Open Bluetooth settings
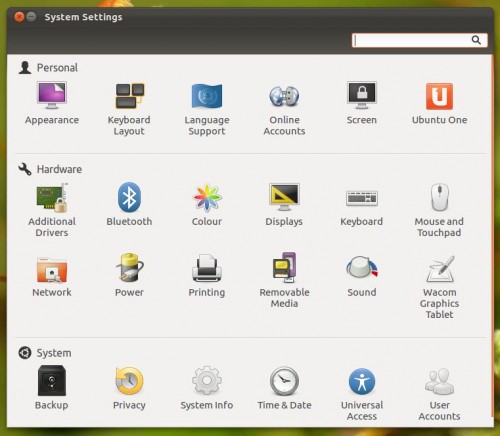The width and height of the screenshot is (500, 436). coord(129,204)
